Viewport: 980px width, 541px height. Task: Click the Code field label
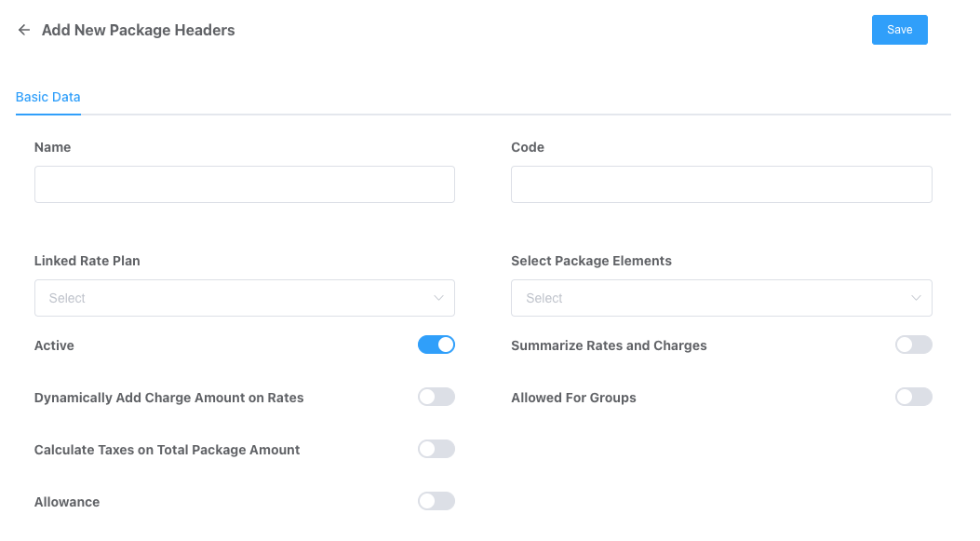(x=528, y=147)
